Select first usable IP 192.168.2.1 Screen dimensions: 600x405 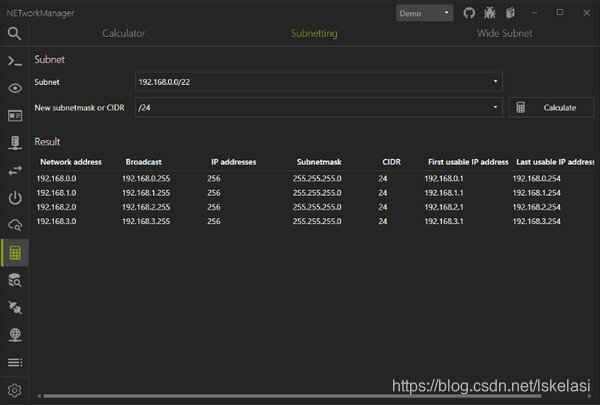click(x=444, y=207)
